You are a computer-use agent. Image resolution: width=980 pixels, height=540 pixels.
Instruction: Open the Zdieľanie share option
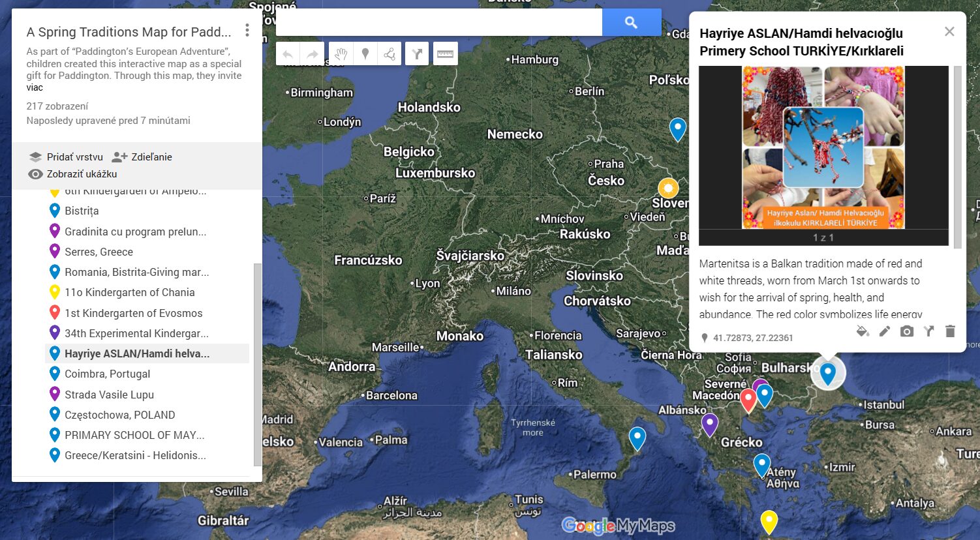point(142,157)
